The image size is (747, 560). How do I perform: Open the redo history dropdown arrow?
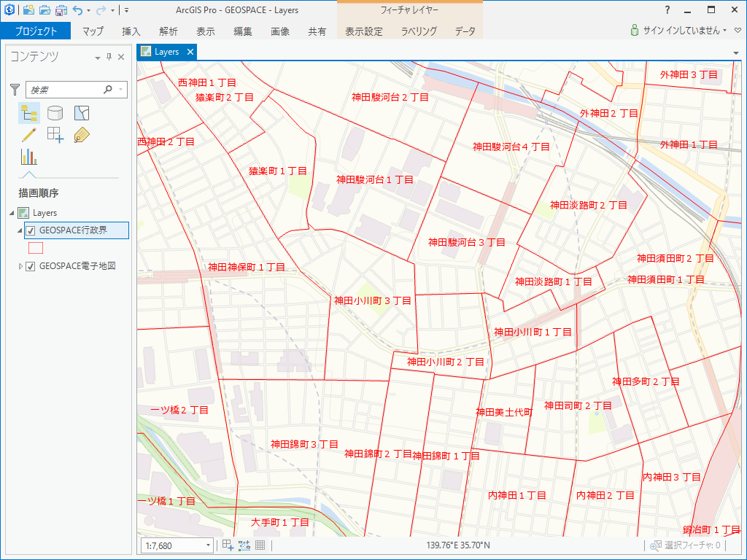[112, 10]
